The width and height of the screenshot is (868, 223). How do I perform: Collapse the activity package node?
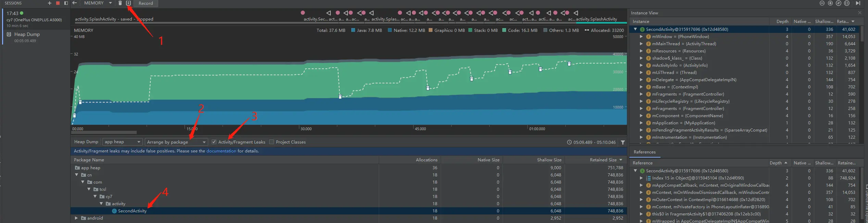(101, 204)
